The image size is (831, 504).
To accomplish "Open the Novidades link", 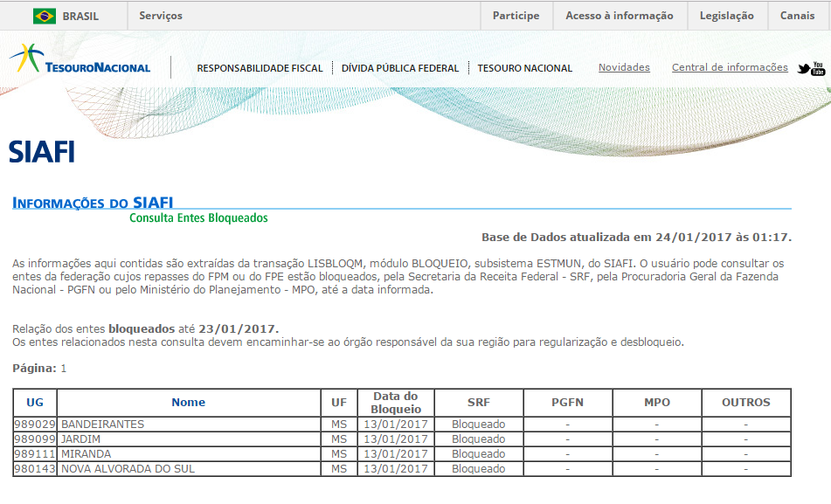I will [x=623, y=67].
